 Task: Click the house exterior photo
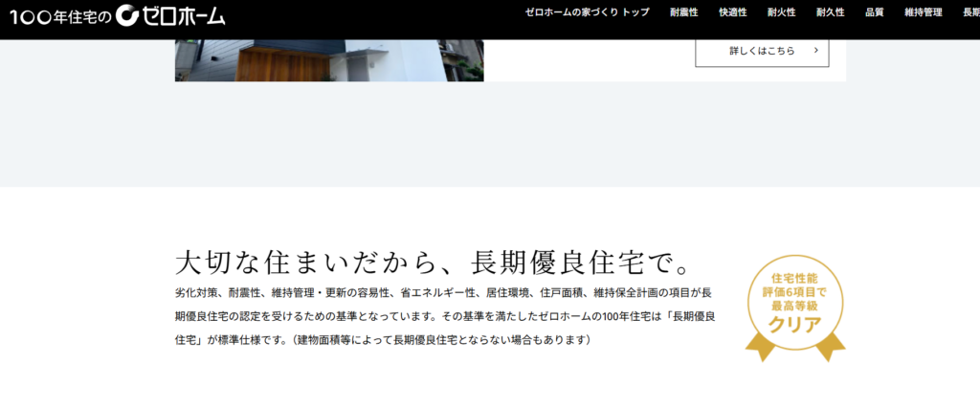pyautogui.click(x=328, y=59)
